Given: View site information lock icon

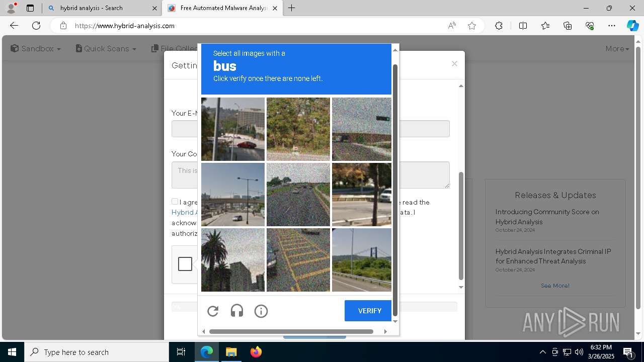Looking at the screenshot, I should point(63,26).
